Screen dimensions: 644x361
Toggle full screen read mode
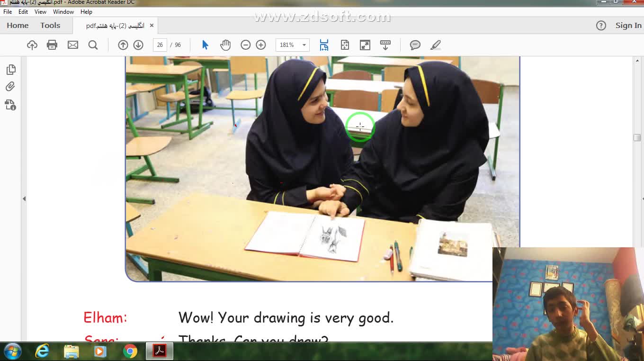click(x=365, y=45)
